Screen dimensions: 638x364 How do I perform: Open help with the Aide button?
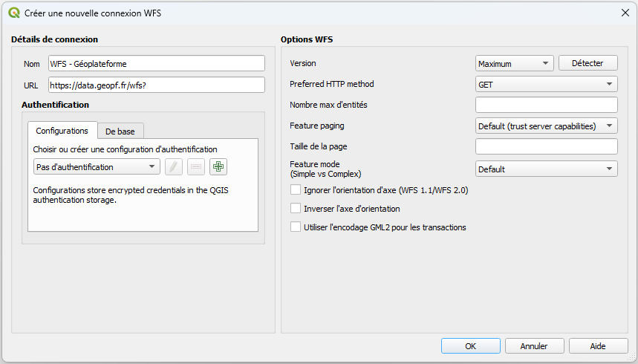click(598, 346)
